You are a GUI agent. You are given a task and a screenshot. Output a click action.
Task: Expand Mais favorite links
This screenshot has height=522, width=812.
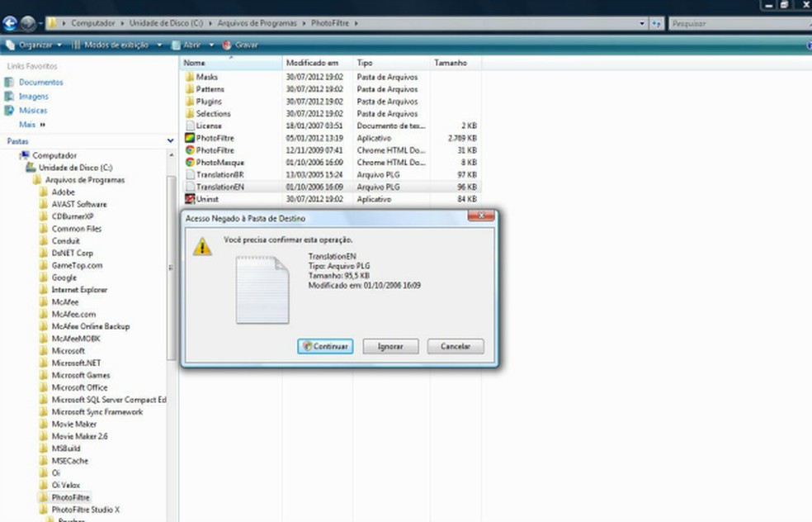32,125
